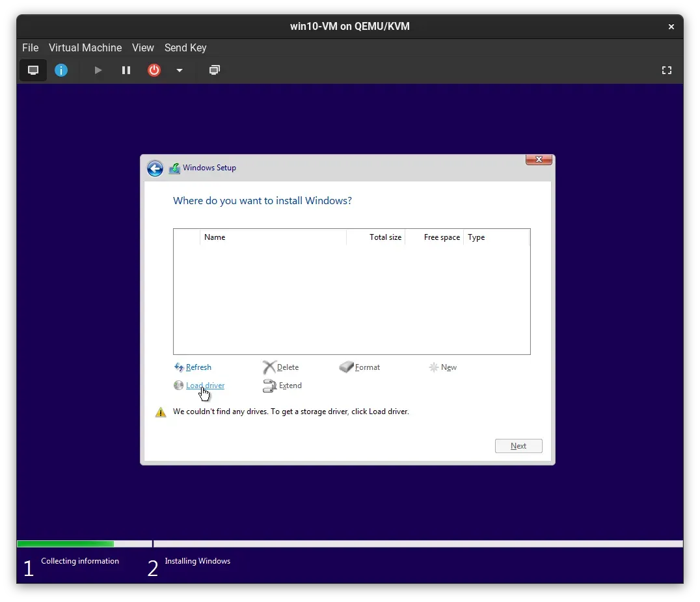
Task: Click the "Installing Windows" step label
Action: point(197,561)
